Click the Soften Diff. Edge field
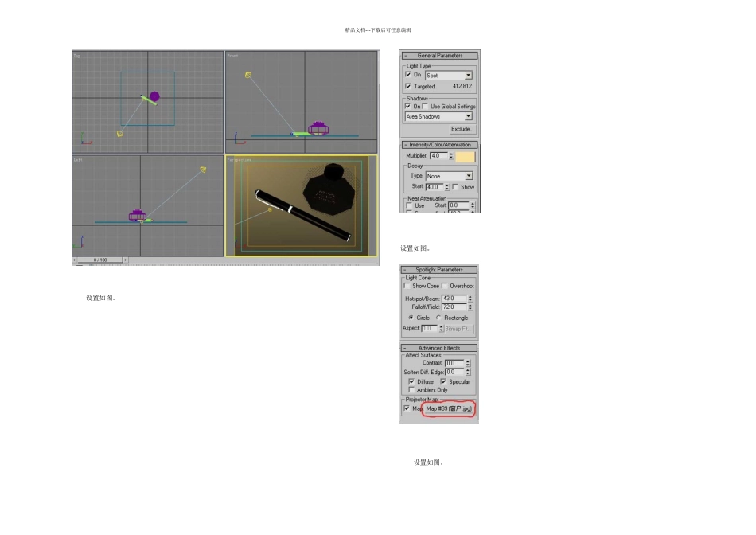This screenshot has height=535, width=756. click(454, 373)
